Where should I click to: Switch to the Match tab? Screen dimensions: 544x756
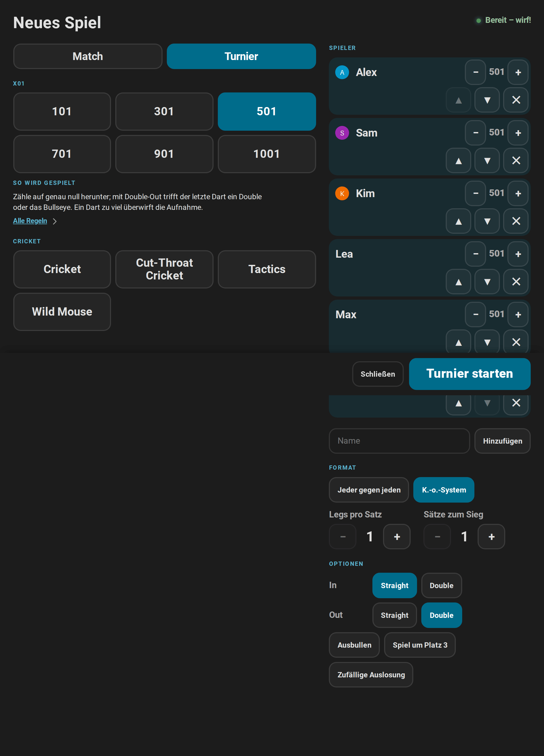[88, 56]
